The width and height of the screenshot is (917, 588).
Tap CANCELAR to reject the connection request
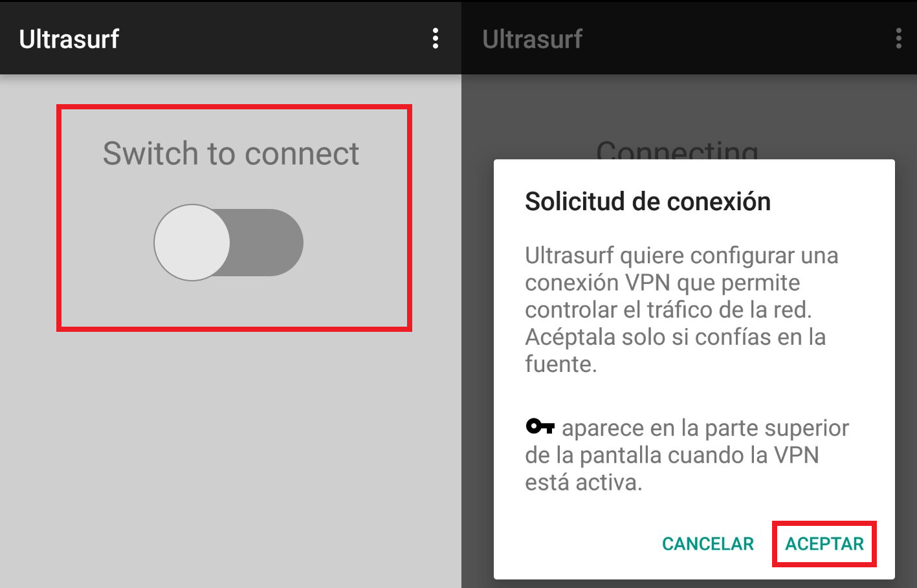(708, 544)
